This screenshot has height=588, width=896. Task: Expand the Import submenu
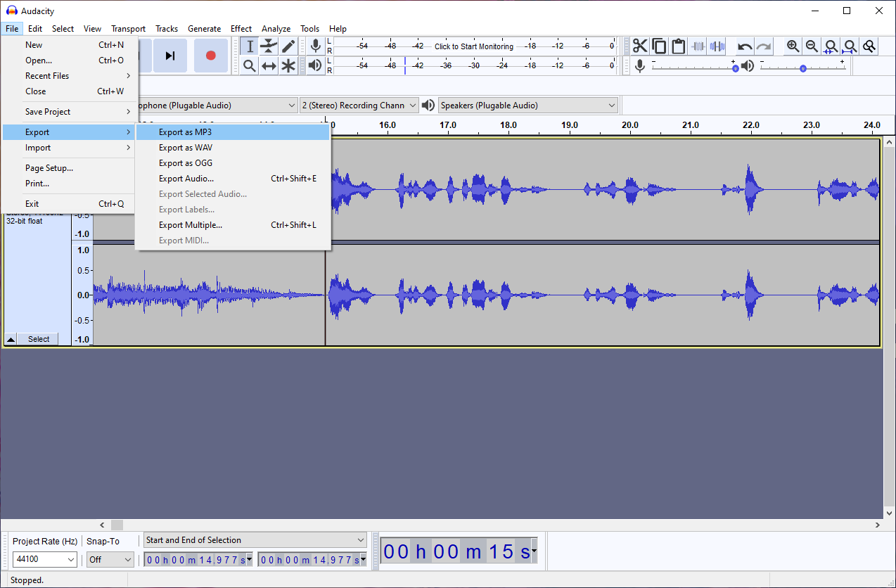click(x=69, y=148)
